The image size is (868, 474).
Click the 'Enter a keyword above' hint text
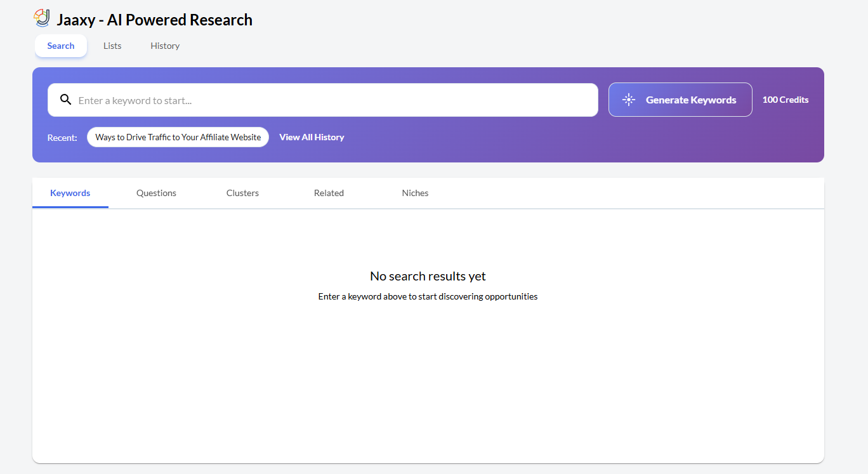pos(428,296)
